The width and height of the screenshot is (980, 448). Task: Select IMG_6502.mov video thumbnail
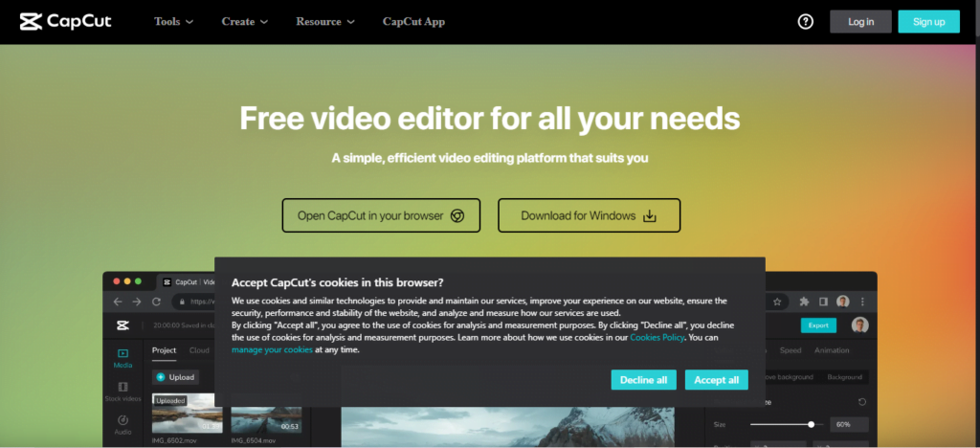pyautogui.click(x=187, y=413)
